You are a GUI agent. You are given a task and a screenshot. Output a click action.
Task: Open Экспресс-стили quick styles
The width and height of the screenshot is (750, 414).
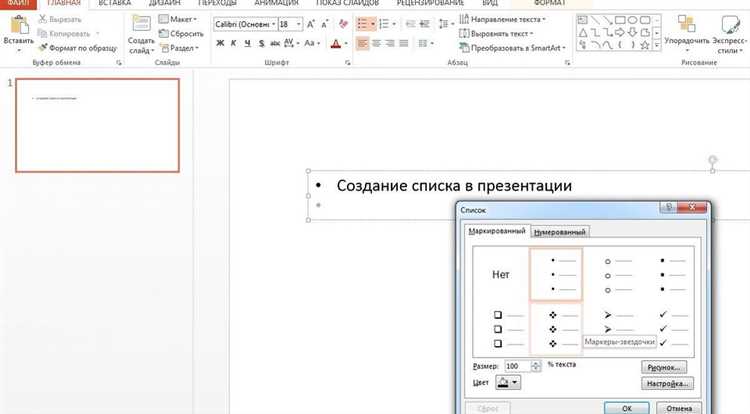tap(729, 33)
